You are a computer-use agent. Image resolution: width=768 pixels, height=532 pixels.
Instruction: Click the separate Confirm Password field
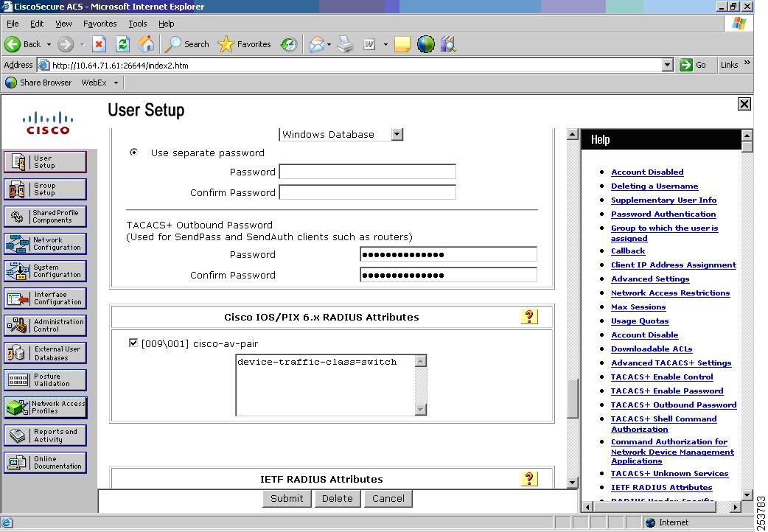367,192
